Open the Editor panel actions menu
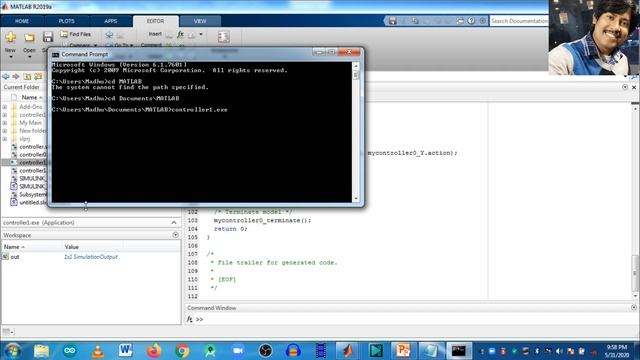The height and width of the screenshot is (360, 640). 625,87
